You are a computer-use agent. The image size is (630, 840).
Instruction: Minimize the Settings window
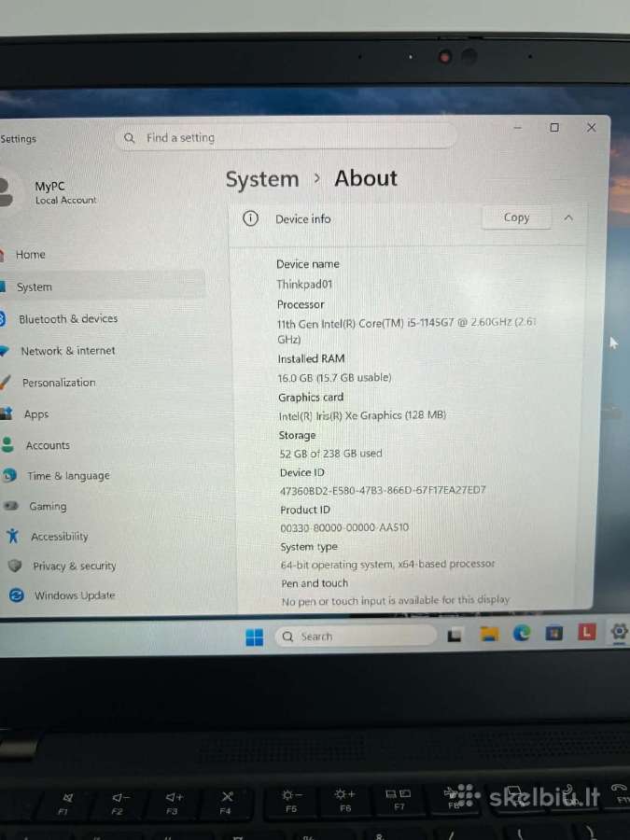click(517, 128)
